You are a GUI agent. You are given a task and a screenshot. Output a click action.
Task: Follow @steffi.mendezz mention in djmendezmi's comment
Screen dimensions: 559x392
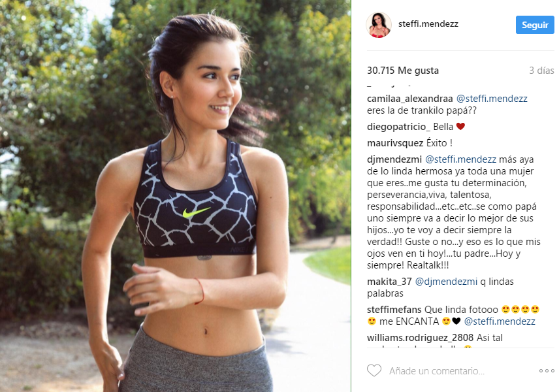pos(460,159)
